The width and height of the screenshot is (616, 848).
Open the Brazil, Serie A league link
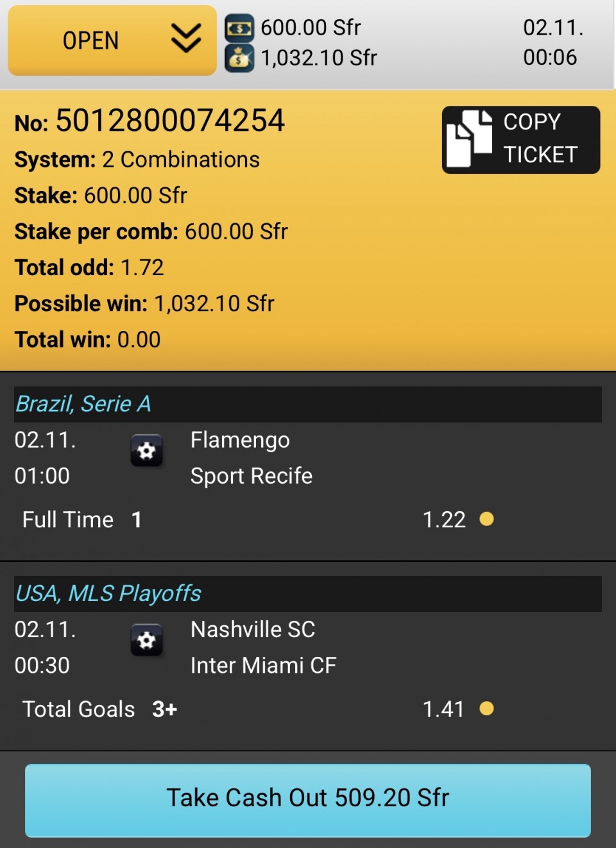coord(83,404)
